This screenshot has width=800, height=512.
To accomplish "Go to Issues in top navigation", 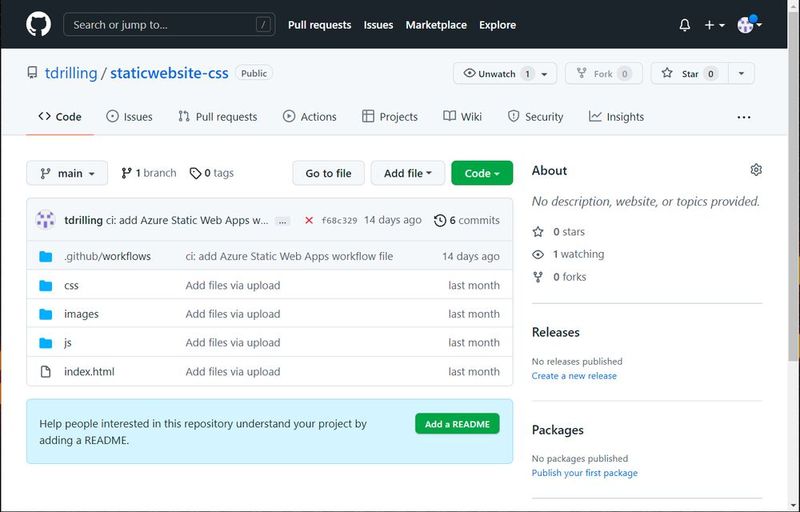I will coord(378,24).
